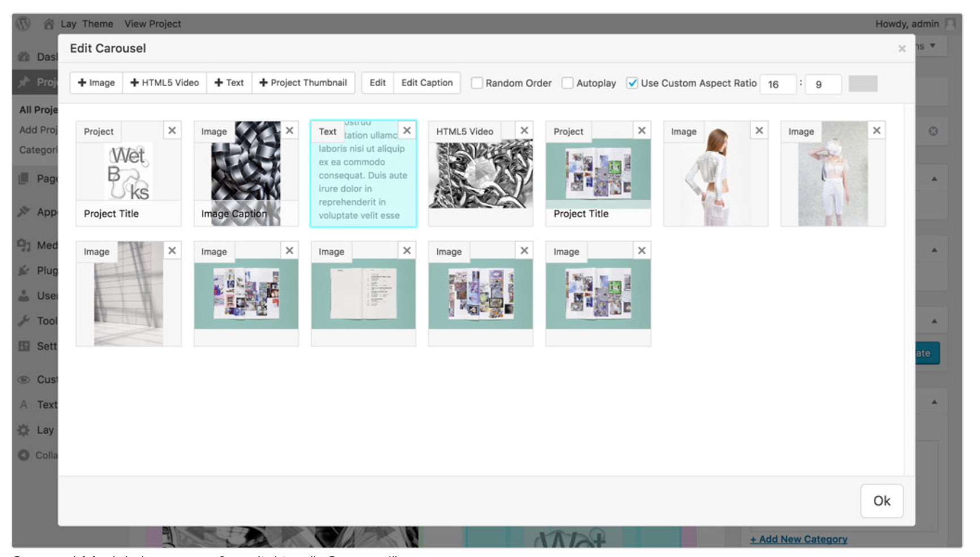The image size is (980, 557).
Task: Enable Autoplay for the carousel
Action: click(567, 83)
